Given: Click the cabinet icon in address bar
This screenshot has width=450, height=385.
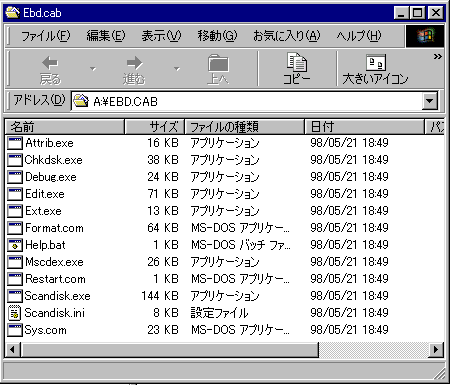Looking at the screenshot, I should pos(81,101).
